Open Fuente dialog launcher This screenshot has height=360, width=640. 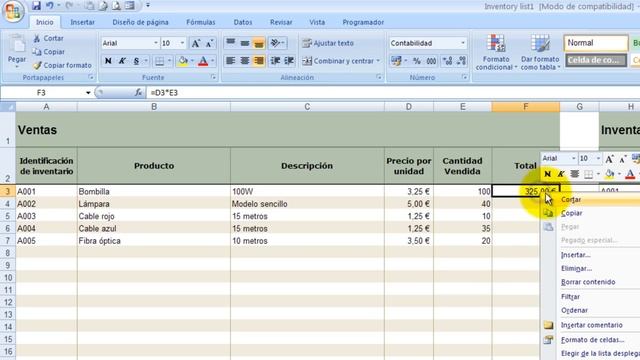pyautogui.click(x=213, y=77)
